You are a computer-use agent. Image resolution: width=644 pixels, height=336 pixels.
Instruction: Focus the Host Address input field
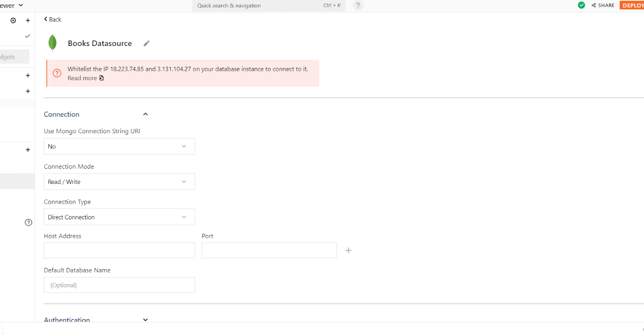tap(119, 250)
